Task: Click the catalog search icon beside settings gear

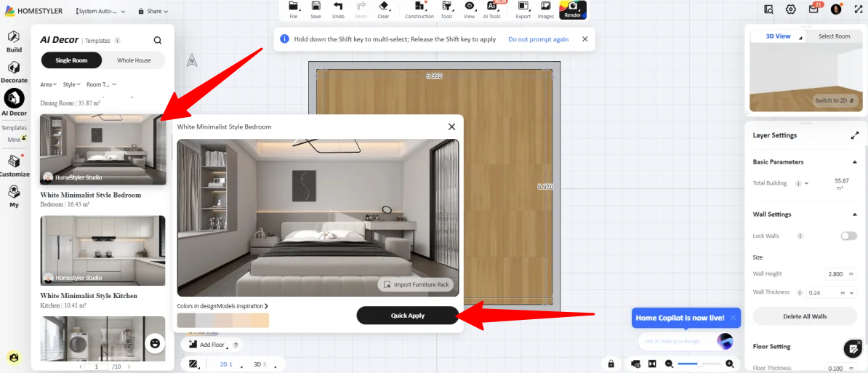Action: pos(768,9)
